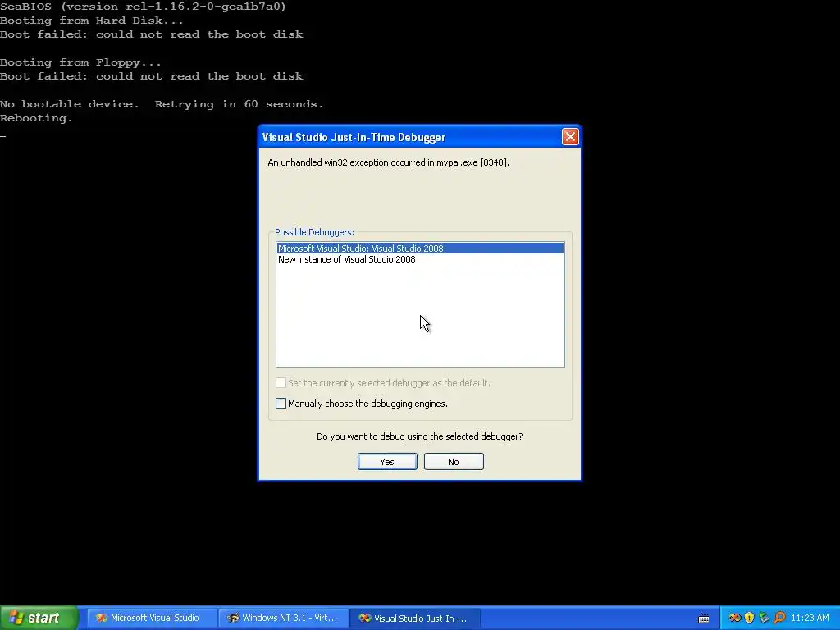
Task: Click the on-screen keyboard tray icon
Action: (x=704, y=619)
